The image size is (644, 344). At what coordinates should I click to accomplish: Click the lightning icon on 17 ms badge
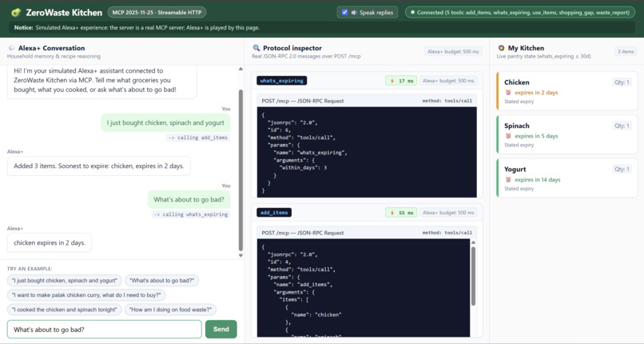point(392,81)
